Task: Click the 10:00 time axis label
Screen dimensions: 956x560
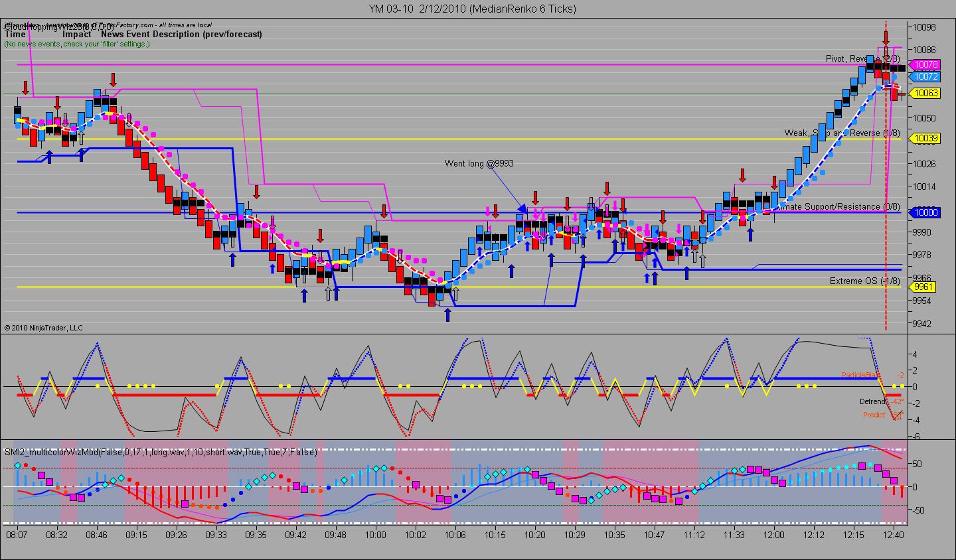Action: pyautogui.click(x=376, y=534)
